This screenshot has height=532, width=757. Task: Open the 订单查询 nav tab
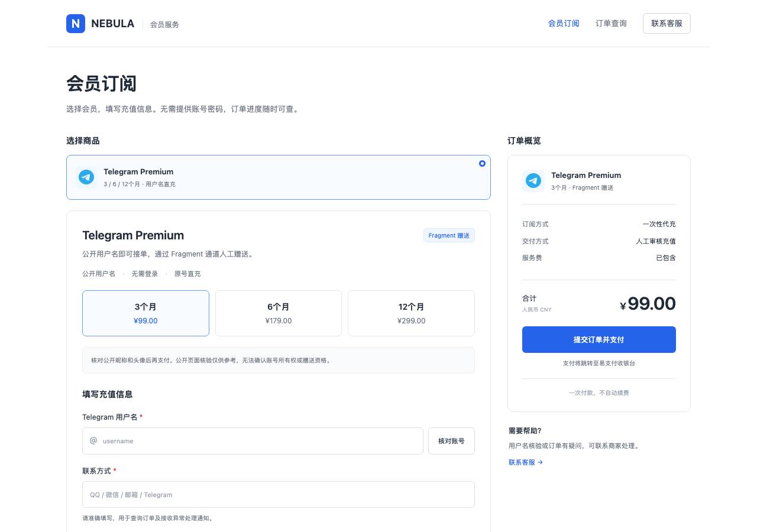coord(611,24)
